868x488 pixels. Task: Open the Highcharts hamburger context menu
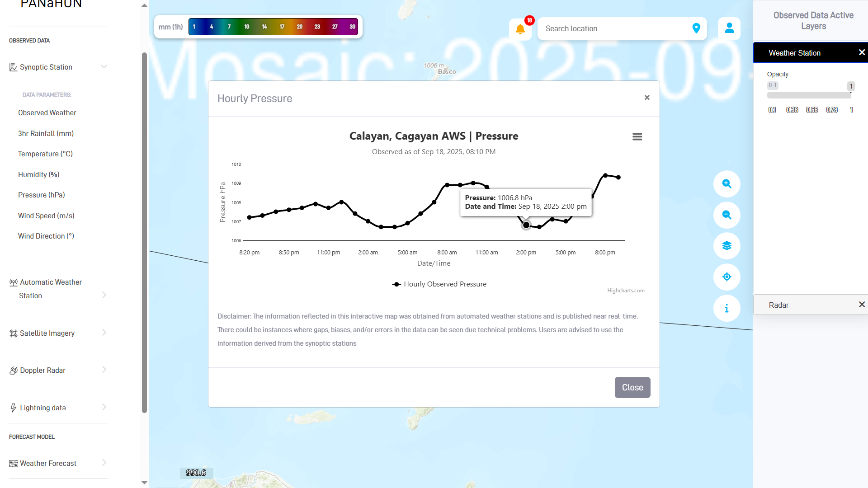[x=637, y=136]
